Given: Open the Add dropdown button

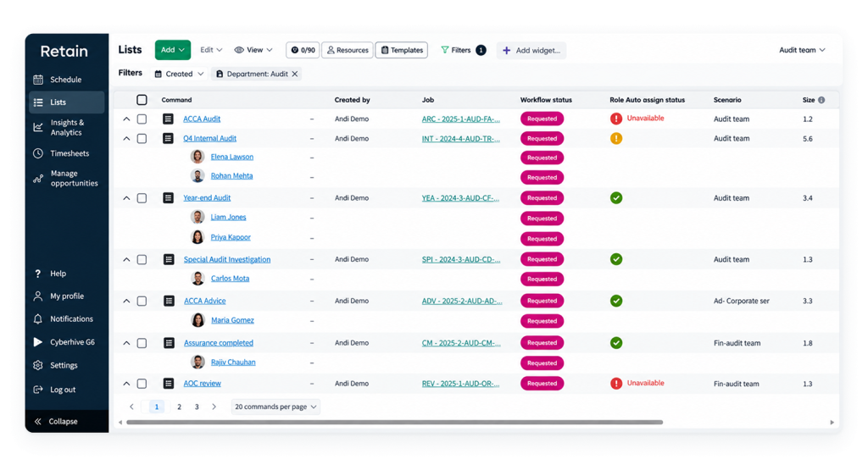Looking at the screenshot, I should coord(173,50).
